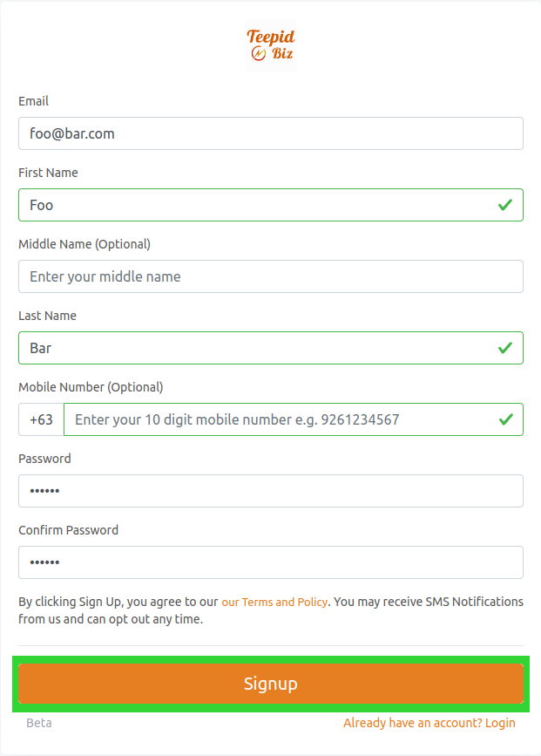Click into the Password field

tap(270, 491)
